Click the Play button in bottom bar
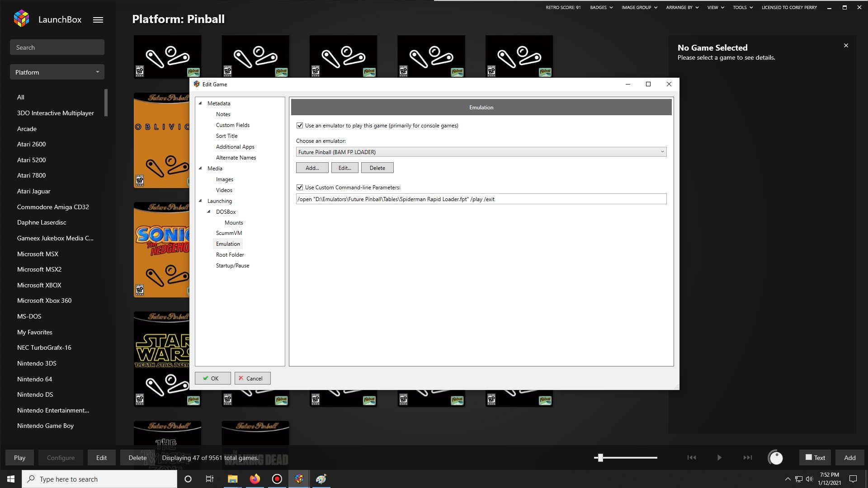Screen dimensions: 868x488 [x=19, y=458]
